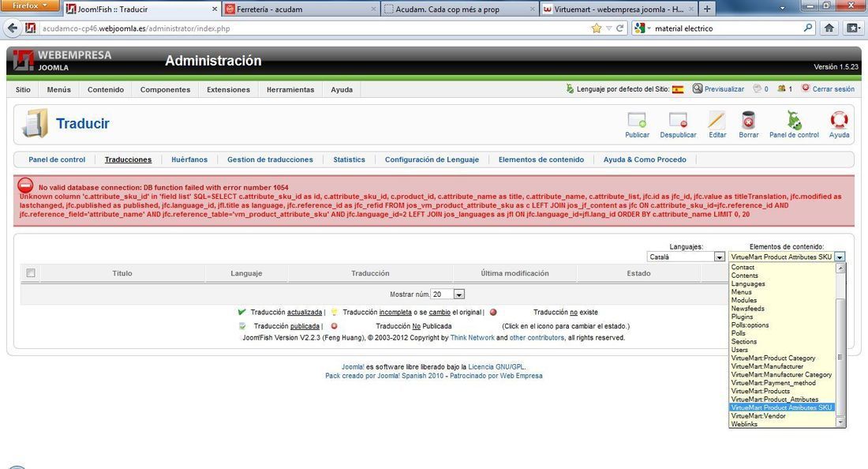This screenshot has width=868, height=469.
Task: Open the Languajes Català dropdown
Action: (685, 257)
